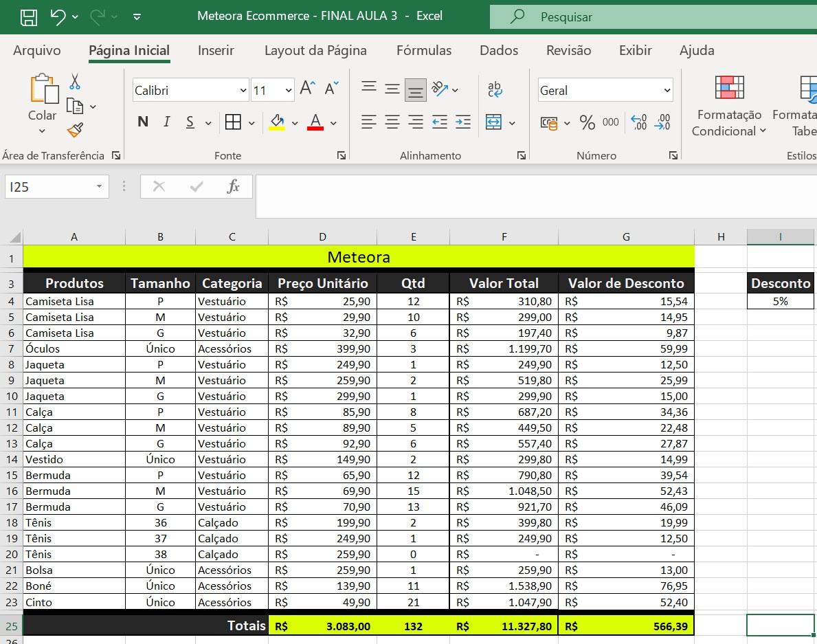Click the Cut scissors icon
Image resolution: width=817 pixels, height=644 pixels.
(75, 82)
